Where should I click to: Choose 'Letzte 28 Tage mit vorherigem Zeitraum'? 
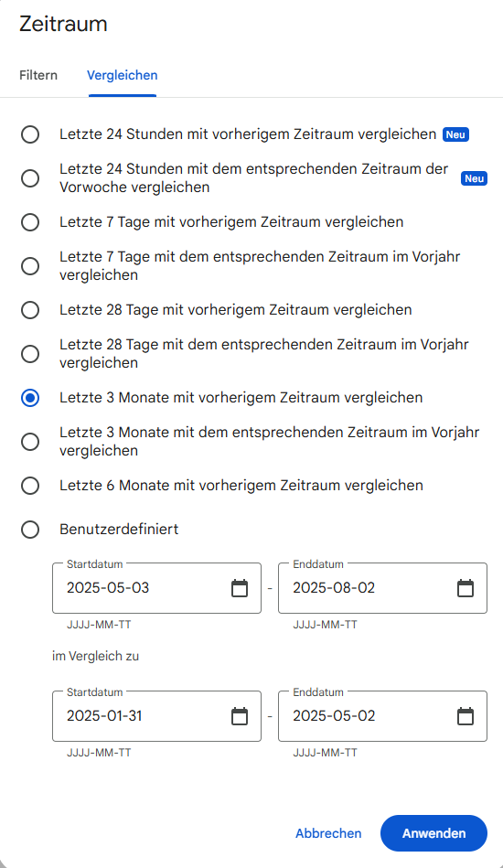(30, 309)
